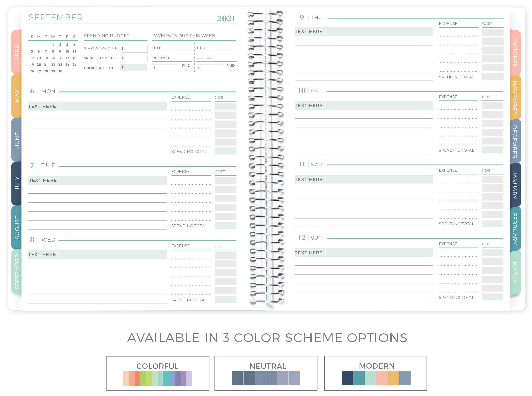Click the navy swatch in the MODERN palette

[x=347, y=378]
